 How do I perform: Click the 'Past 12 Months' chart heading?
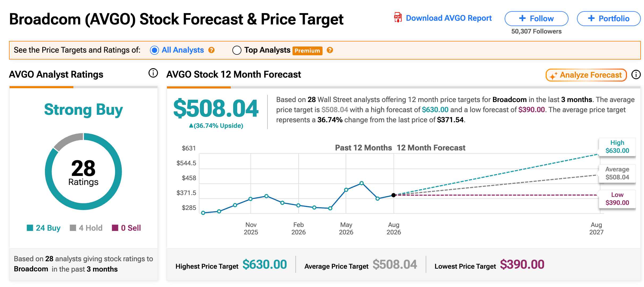(x=363, y=148)
